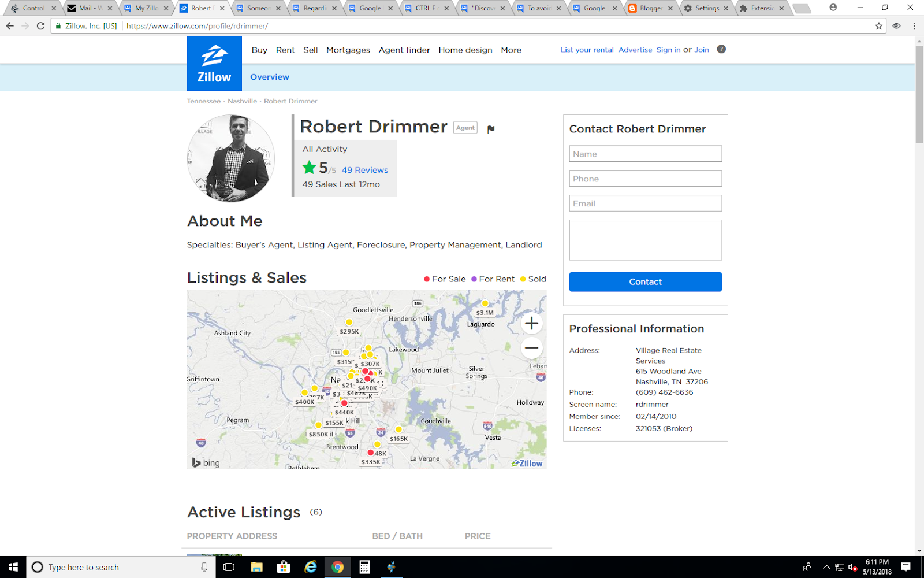Click the Zillow logo
The width and height of the screenshot is (924, 578).
point(214,63)
